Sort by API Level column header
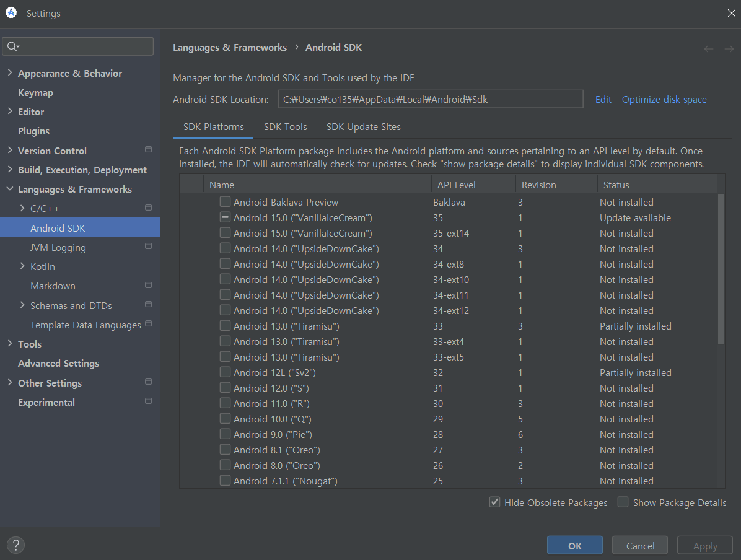Screen dimensions: 741x560 [x=473, y=185]
